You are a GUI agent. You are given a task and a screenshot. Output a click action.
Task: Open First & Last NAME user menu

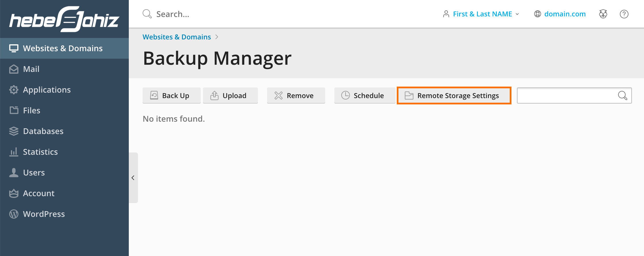pos(481,14)
